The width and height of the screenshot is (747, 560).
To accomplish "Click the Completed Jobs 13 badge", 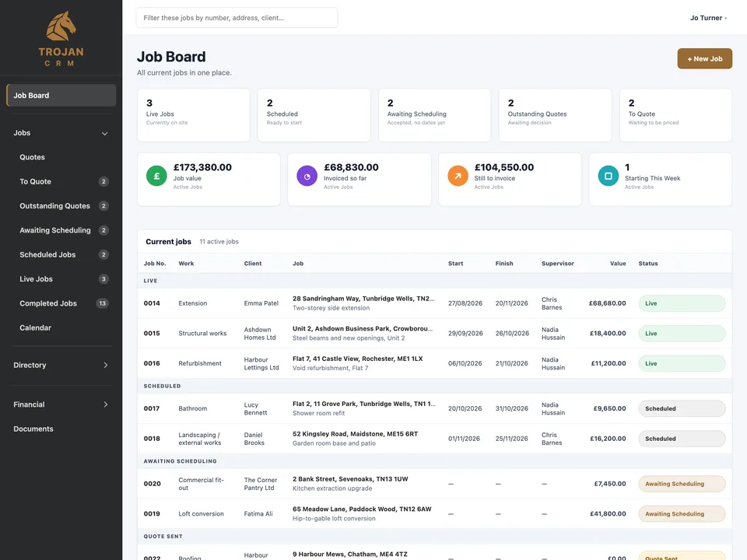I will point(102,303).
